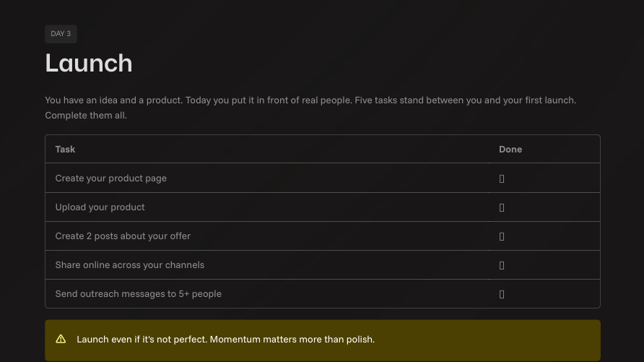Toggle done box for 'Share online across your channels'

pos(502,265)
